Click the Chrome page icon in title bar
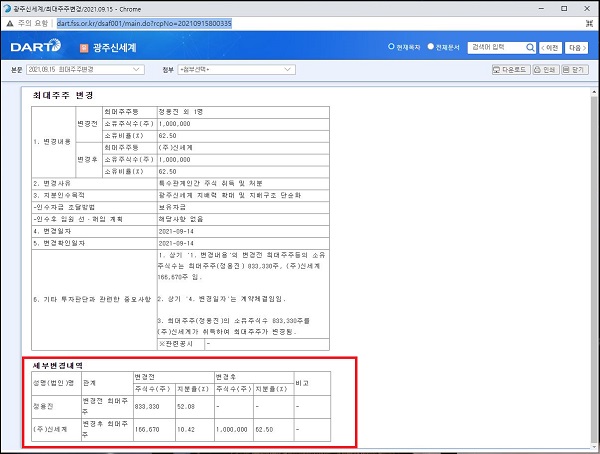 pyautogui.click(x=10, y=7)
